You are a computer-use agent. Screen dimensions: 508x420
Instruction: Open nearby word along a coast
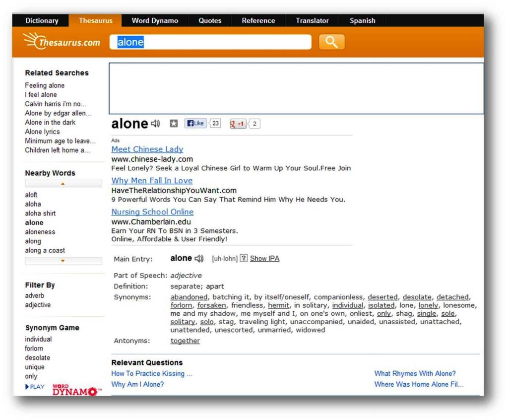point(45,250)
